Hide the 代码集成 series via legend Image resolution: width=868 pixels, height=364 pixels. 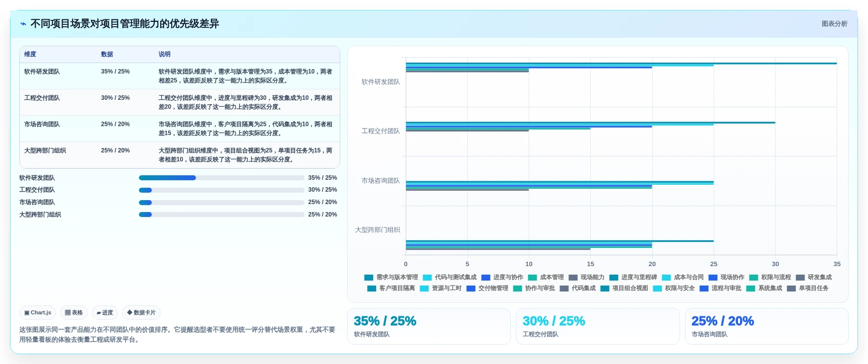click(x=577, y=289)
